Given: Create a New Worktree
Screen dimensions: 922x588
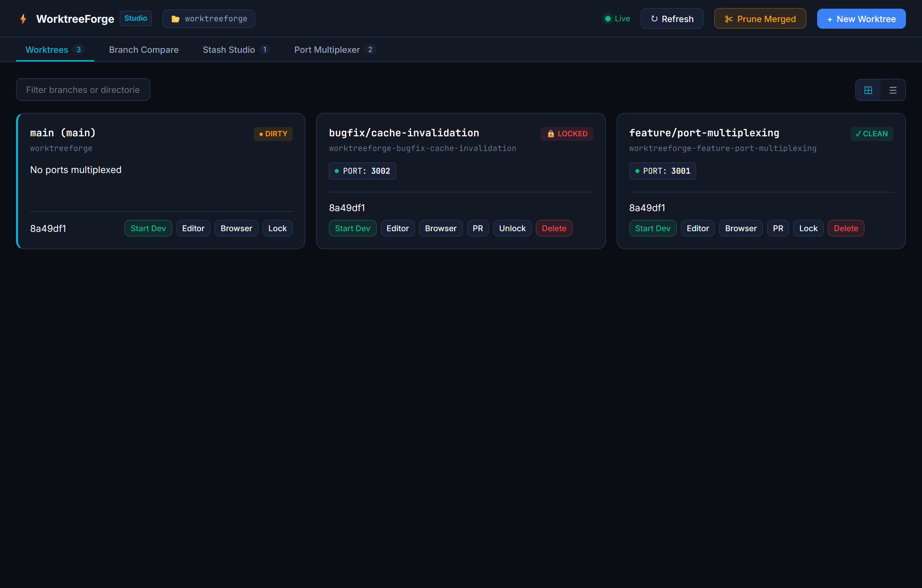Looking at the screenshot, I should point(861,19).
